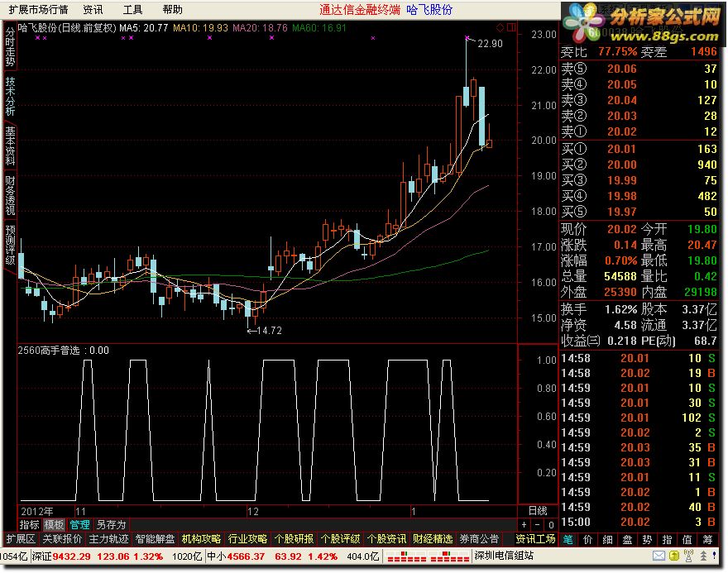The width and height of the screenshot is (728, 573).
Task: Switch to 分时走势 side tab
Action: point(10,46)
